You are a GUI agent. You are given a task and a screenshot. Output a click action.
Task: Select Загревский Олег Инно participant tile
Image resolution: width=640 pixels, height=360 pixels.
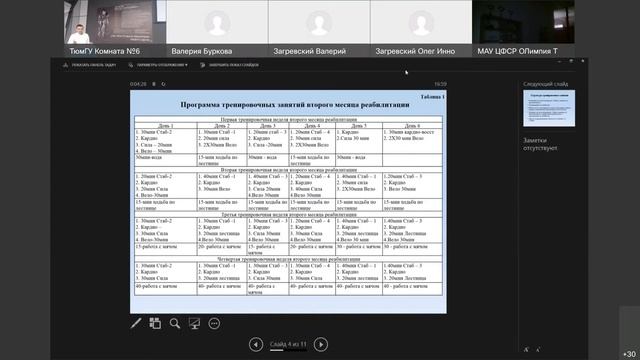click(x=421, y=28)
